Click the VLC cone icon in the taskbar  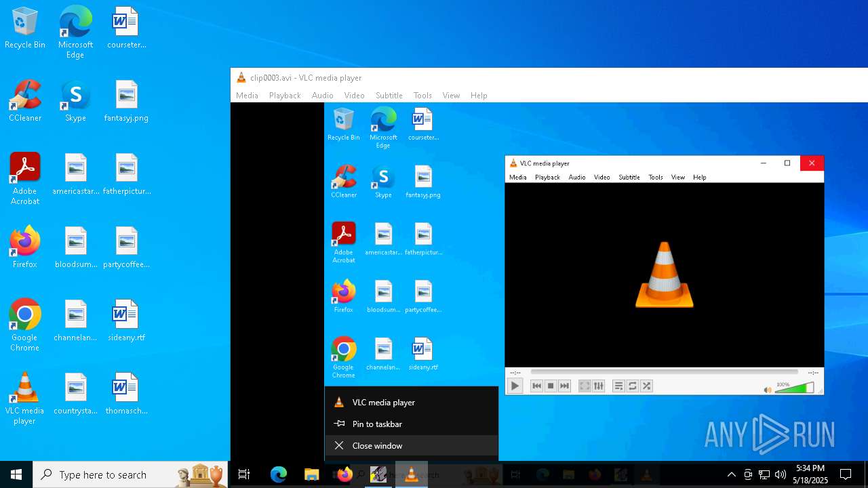[411, 474]
